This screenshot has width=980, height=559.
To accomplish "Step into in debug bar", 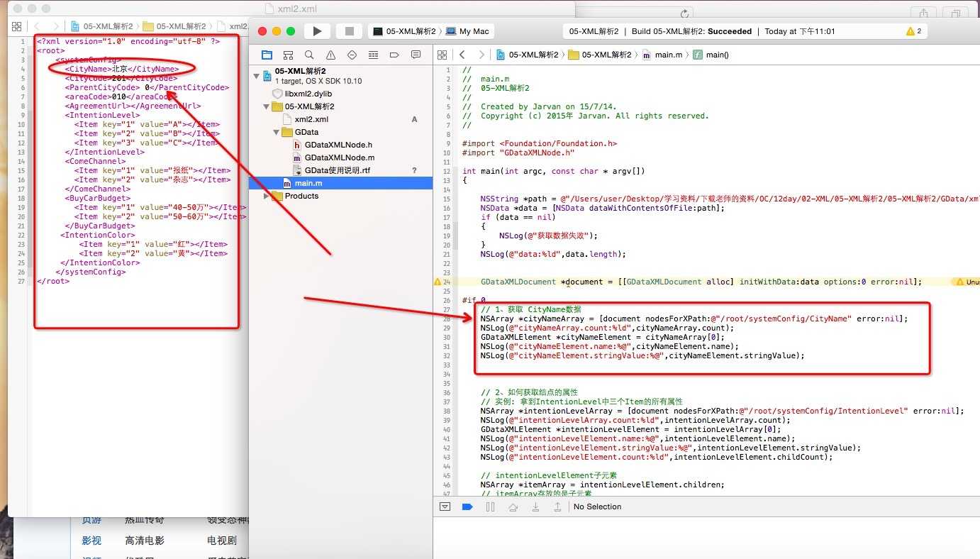I will [x=535, y=507].
